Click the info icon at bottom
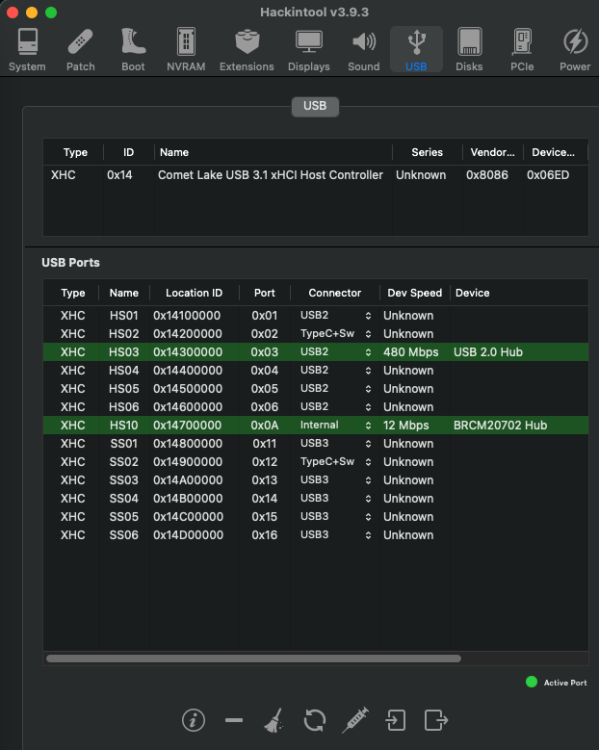 coord(193,720)
